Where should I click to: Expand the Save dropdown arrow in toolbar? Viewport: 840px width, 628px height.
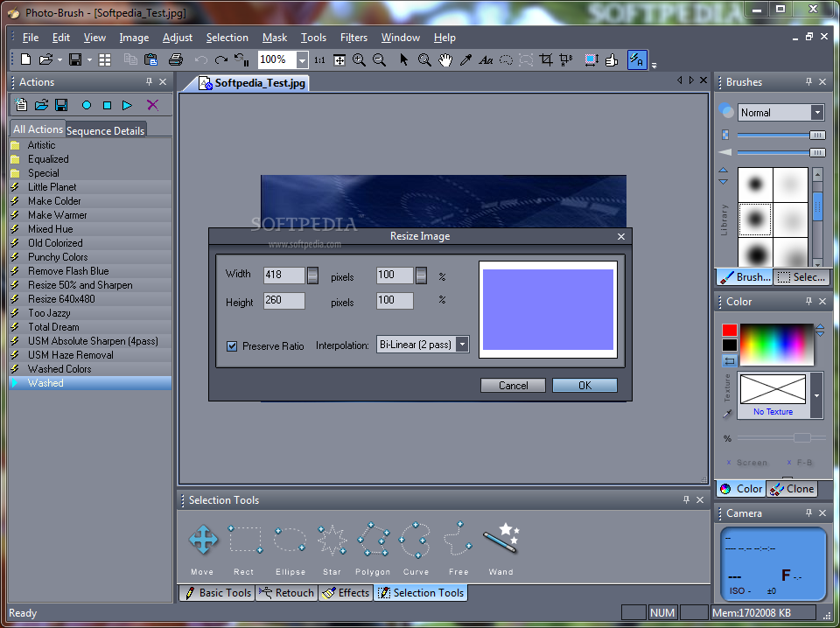click(89, 60)
